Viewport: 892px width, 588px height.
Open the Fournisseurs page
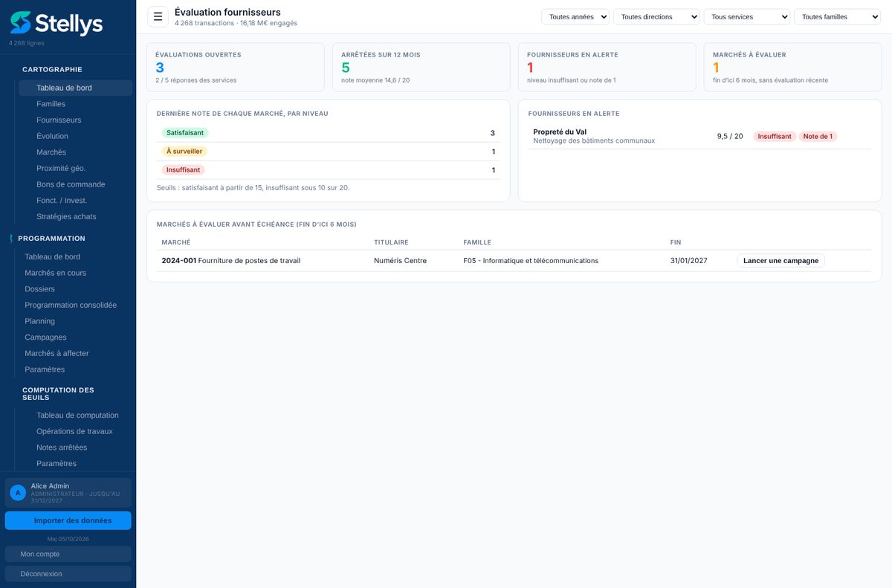tap(75, 120)
